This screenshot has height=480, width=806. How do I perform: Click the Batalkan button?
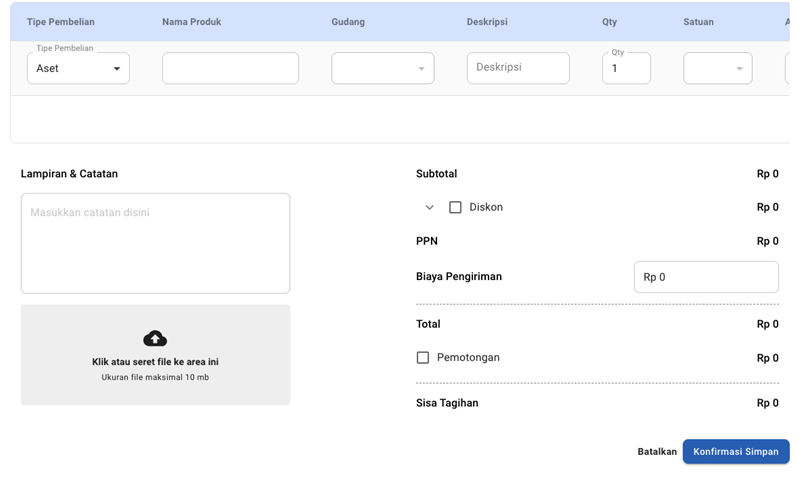[x=657, y=452]
